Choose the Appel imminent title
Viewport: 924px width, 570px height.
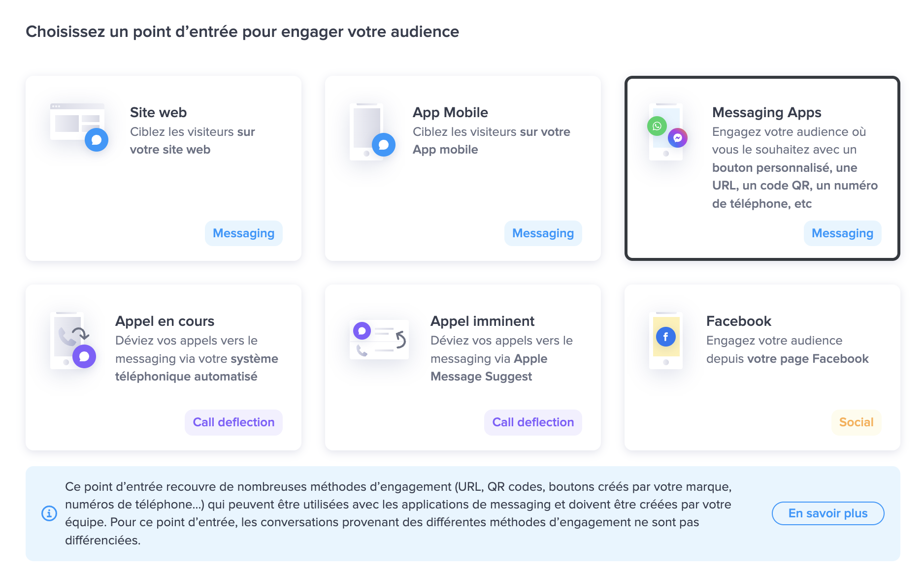point(482,321)
